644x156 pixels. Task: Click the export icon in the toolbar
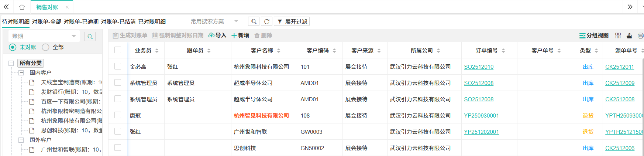[629, 35]
